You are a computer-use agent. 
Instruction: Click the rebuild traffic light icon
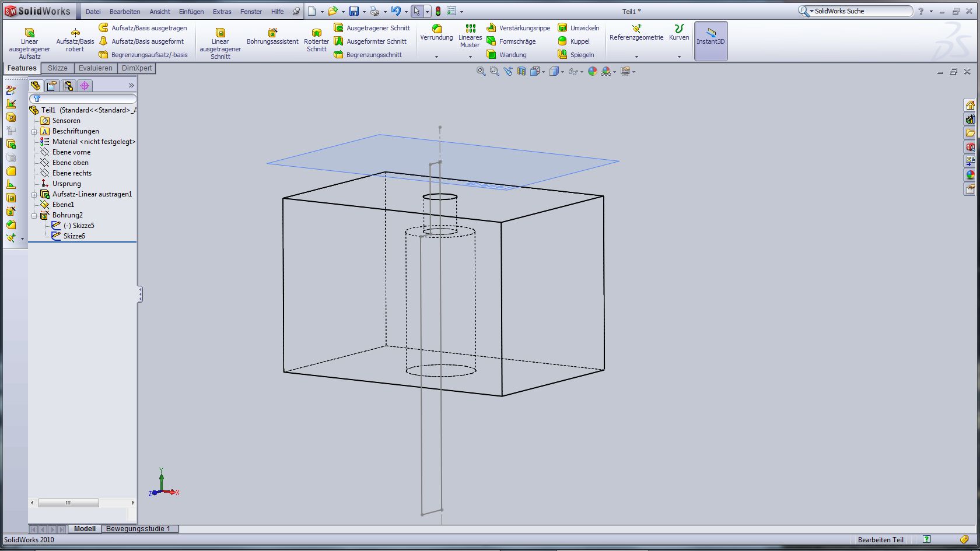pyautogui.click(x=438, y=11)
